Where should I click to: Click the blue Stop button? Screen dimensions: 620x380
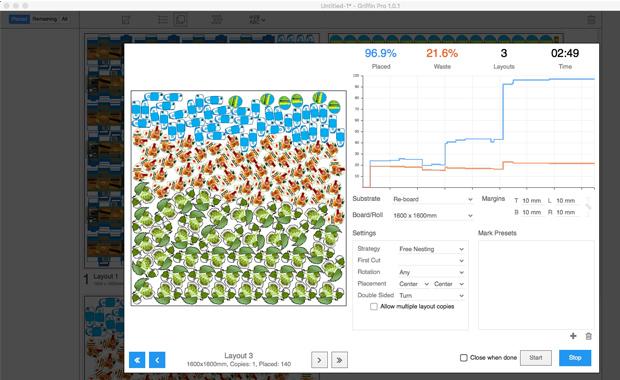(x=575, y=357)
